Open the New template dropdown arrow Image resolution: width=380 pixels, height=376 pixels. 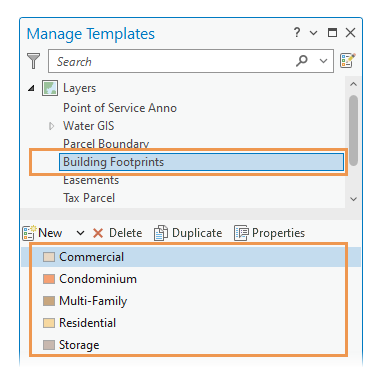80,233
